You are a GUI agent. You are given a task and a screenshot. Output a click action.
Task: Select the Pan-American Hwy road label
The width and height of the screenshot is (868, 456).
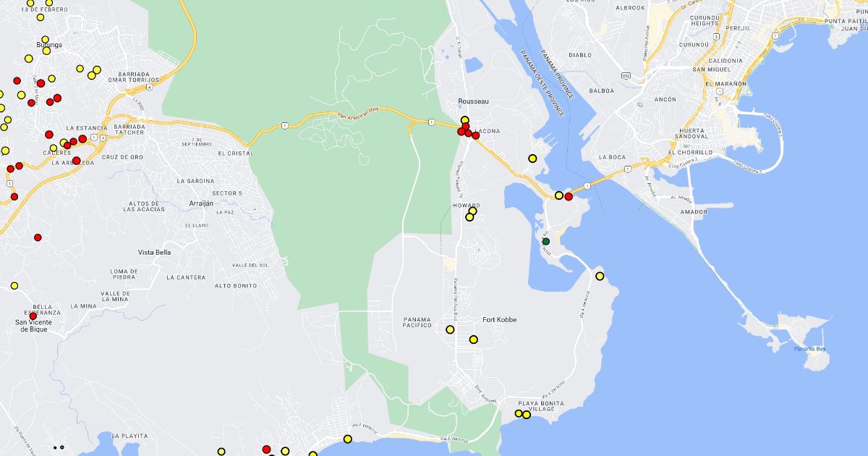coord(358,112)
